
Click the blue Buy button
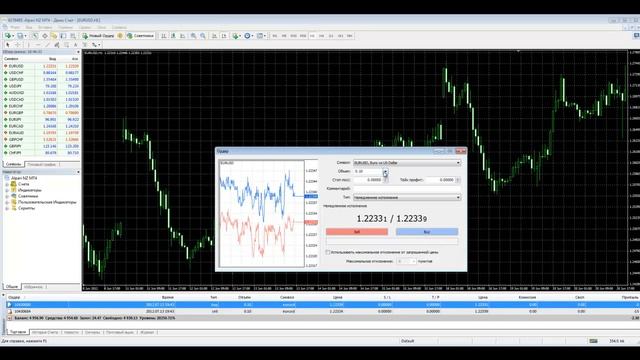point(427,232)
